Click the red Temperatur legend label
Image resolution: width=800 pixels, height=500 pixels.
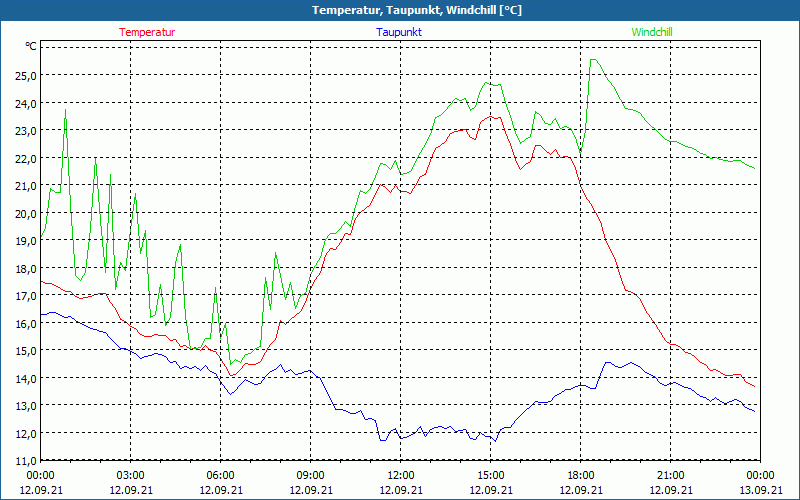[147, 32]
